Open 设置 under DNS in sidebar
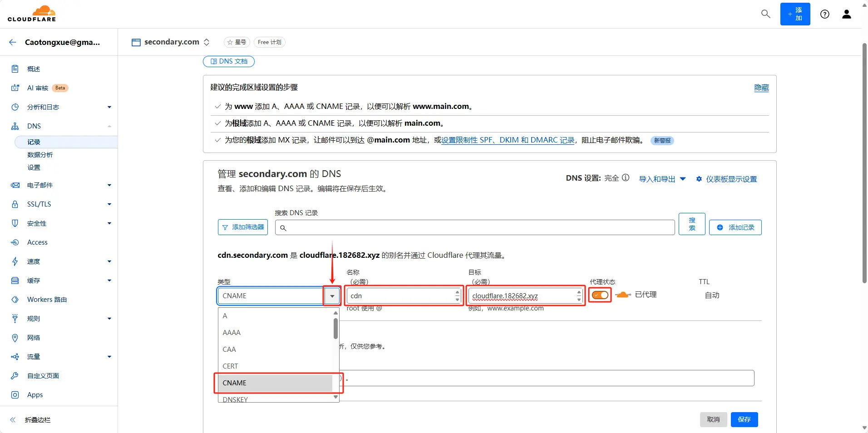The image size is (868, 433). pyautogui.click(x=34, y=167)
